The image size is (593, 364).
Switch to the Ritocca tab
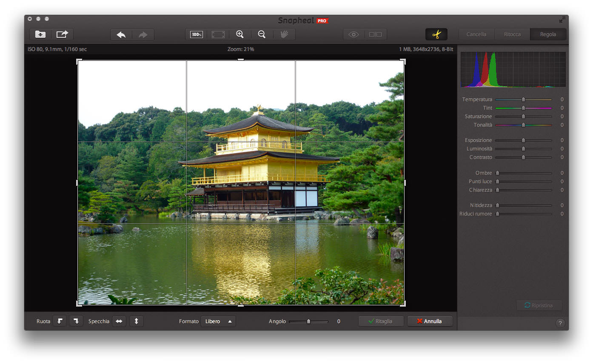512,34
